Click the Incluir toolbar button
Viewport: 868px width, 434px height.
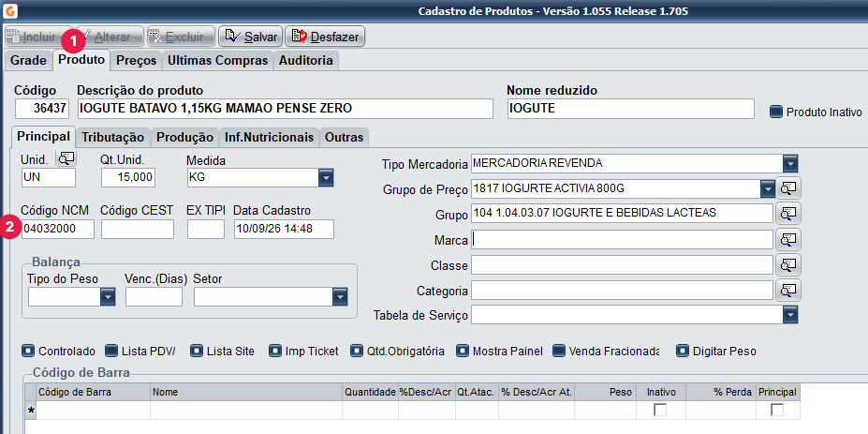38,37
